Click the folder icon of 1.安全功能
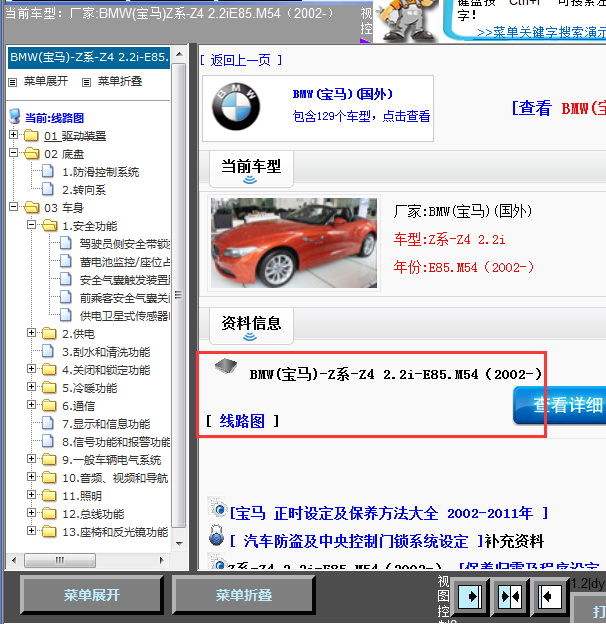 tap(49, 226)
